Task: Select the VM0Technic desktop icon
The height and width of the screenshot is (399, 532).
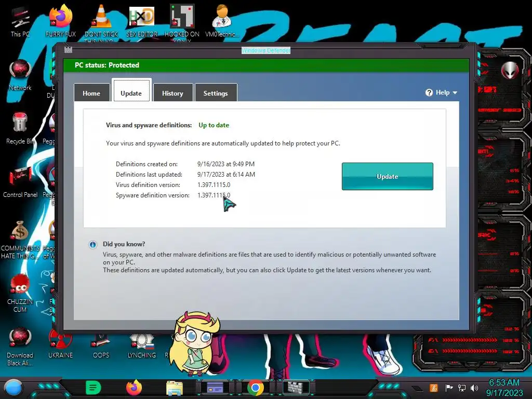Action: tap(222, 21)
